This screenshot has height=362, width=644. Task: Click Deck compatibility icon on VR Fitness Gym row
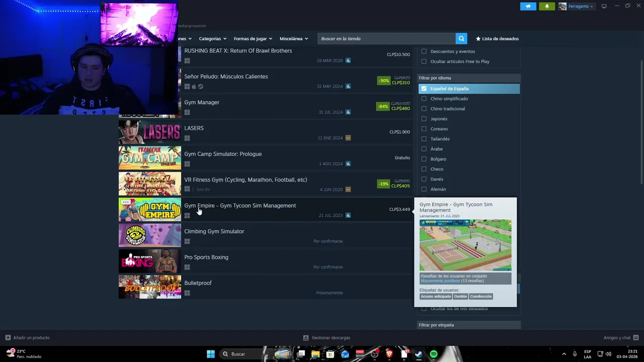348,190
